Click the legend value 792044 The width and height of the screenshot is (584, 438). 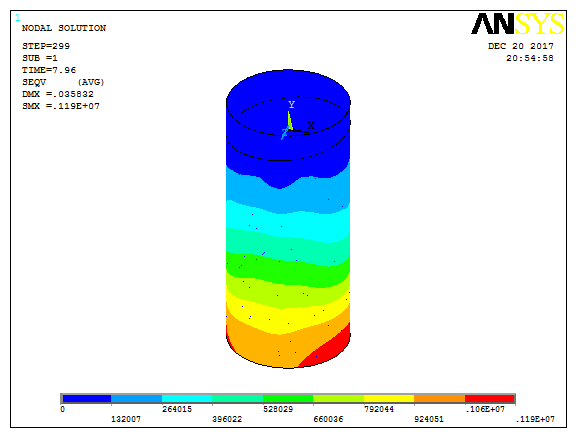[379, 409]
